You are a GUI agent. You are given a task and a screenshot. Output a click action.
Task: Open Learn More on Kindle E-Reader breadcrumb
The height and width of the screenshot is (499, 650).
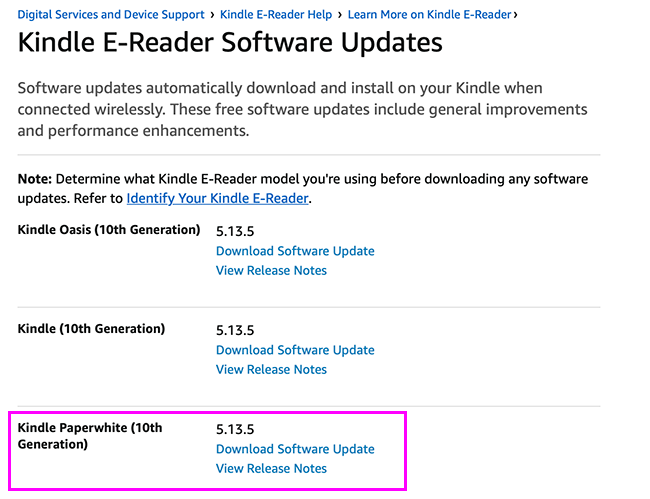(x=429, y=15)
